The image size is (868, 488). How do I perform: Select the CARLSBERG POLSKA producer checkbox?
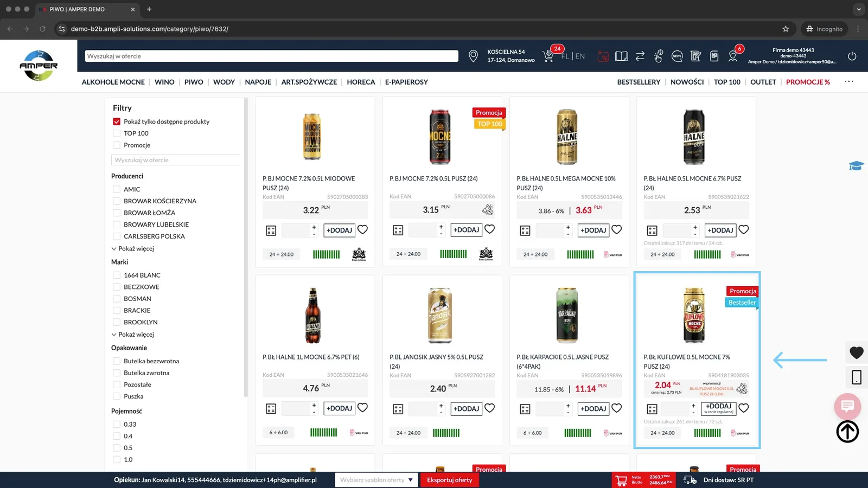(117, 236)
